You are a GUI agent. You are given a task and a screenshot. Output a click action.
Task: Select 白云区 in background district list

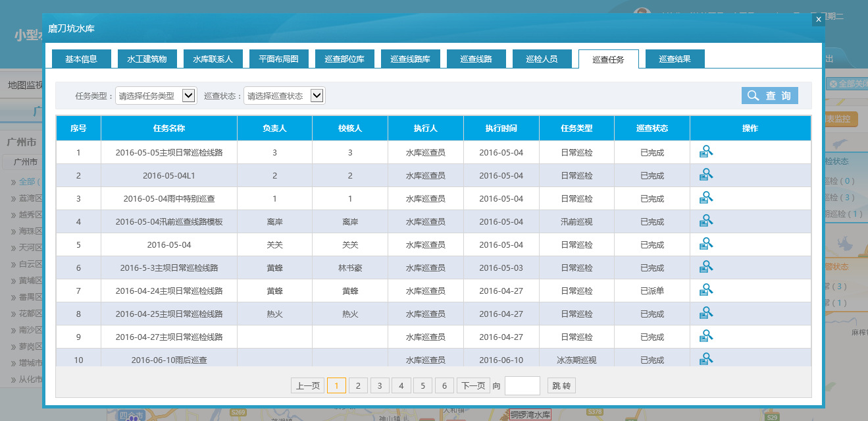(x=30, y=264)
